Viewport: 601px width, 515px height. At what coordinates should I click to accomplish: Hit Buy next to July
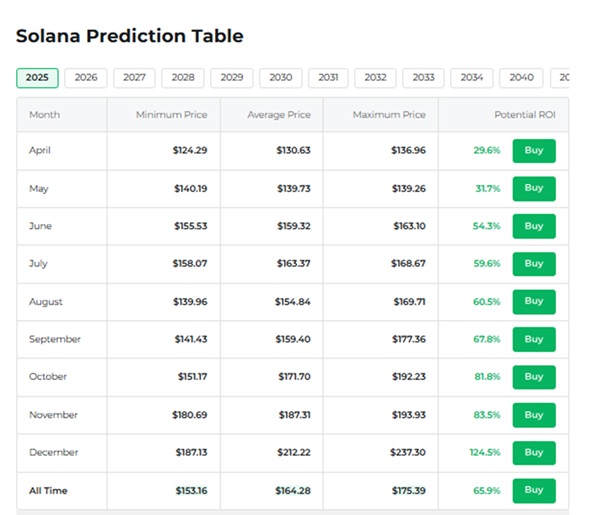(534, 264)
